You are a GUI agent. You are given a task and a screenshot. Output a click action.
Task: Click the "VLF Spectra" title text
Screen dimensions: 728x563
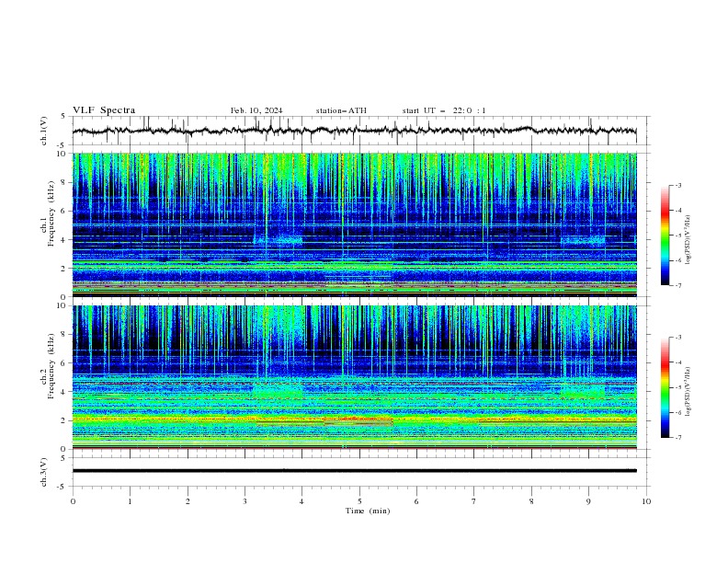[104, 110]
